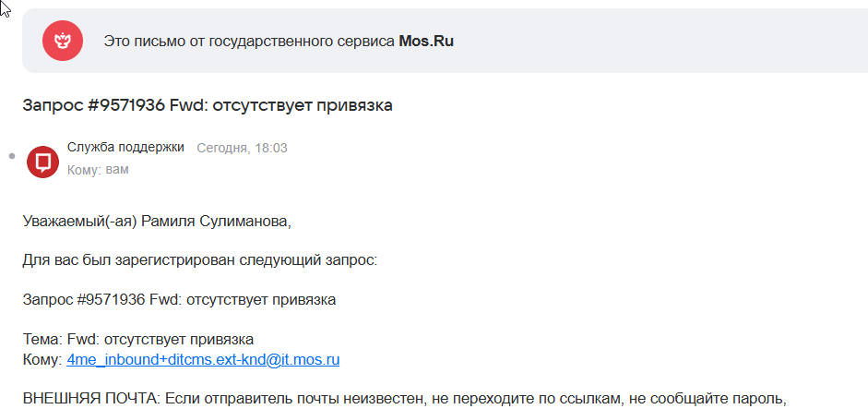Toggle the gray unread dot beside the avatar

pos(12,157)
